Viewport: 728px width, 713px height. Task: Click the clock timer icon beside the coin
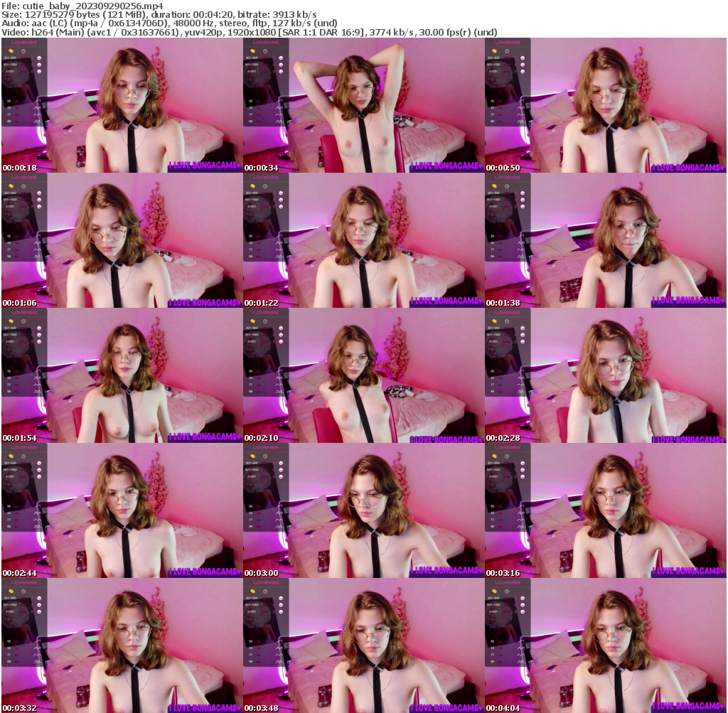tap(23, 51)
